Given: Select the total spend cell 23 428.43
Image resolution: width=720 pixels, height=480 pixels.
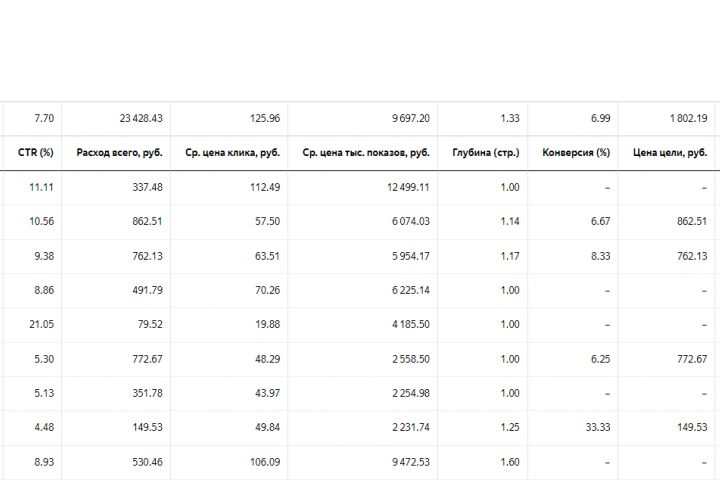Looking at the screenshot, I should click(x=140, y=118).
